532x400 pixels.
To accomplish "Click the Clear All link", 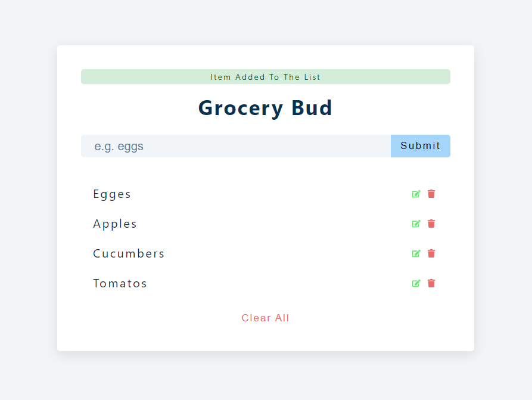I will (x=265, y=318).
